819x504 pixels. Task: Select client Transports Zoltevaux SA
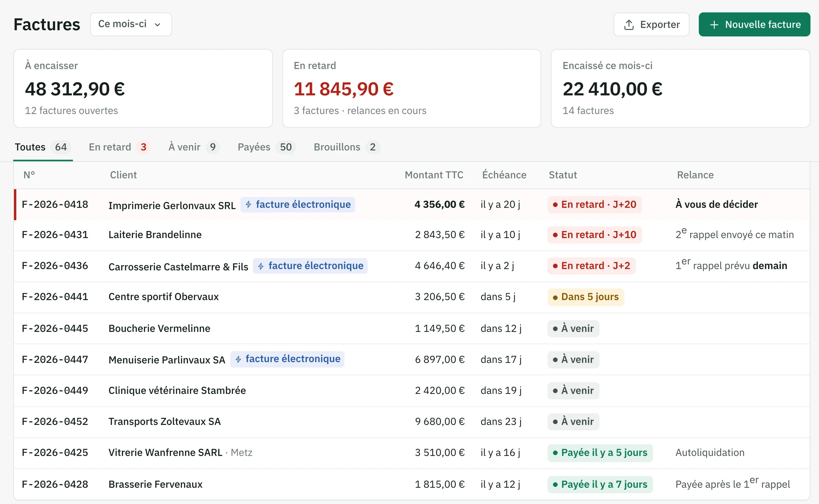click(165, 422)
